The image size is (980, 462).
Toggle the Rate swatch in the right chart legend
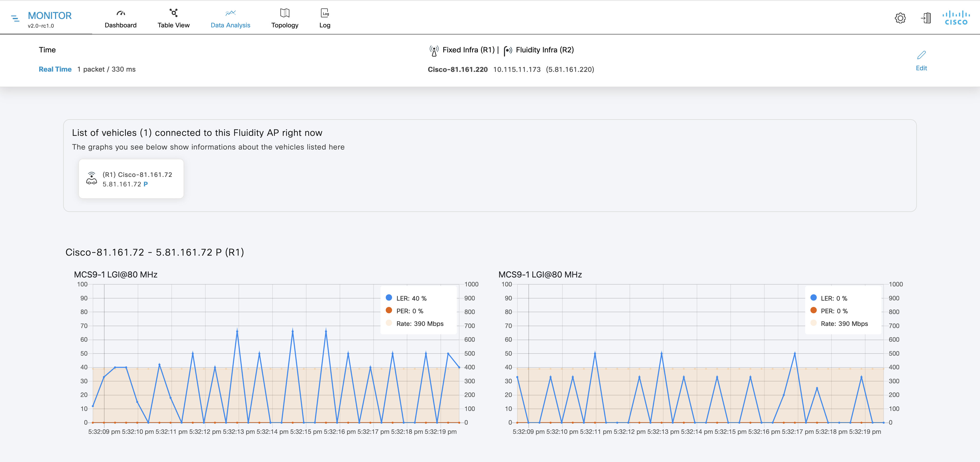click(x=813, y=323)
